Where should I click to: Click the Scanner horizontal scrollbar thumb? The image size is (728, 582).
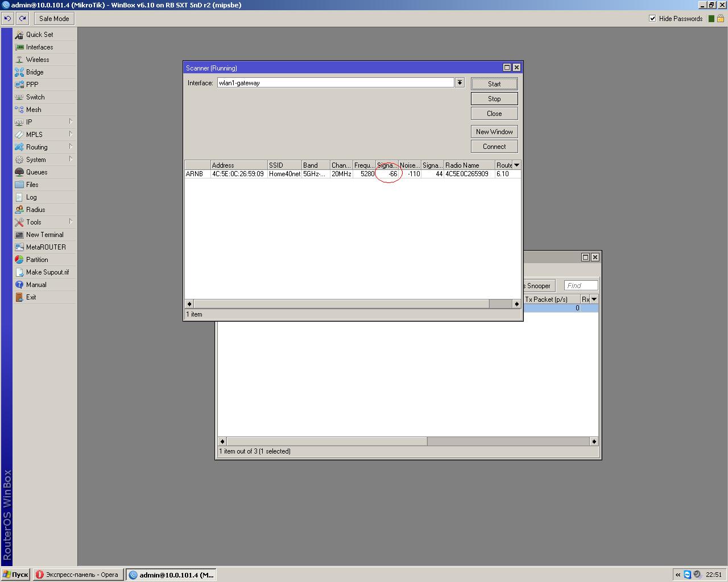click(341, 304)
